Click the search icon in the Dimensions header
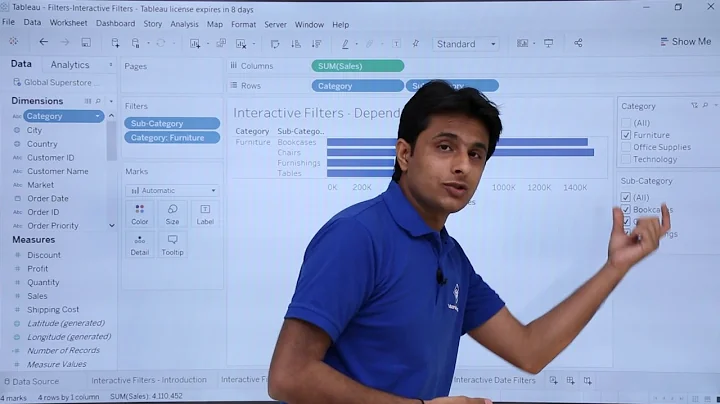720x404 pixels. (98, 101)
